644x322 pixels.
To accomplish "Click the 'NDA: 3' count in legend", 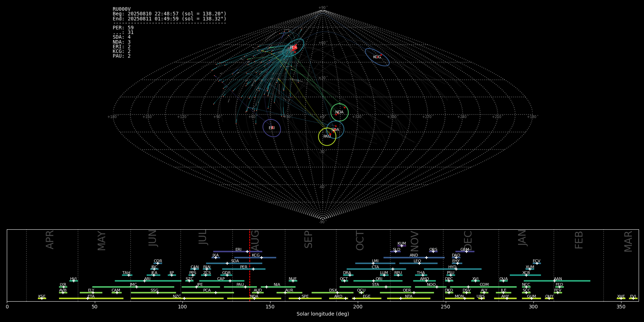I will [122, 42].
